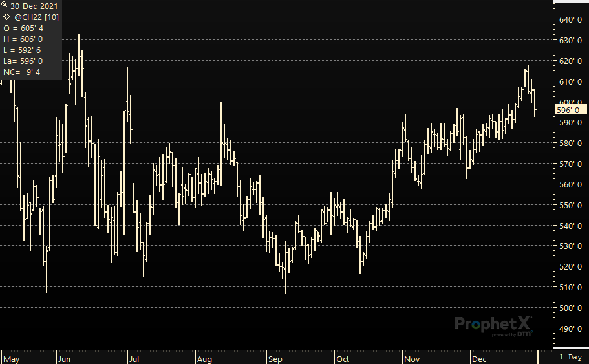Click the ProphetX logo watermark
This screenshot has height=364, width=589.
pyautogui.click(x=493, y=325)
